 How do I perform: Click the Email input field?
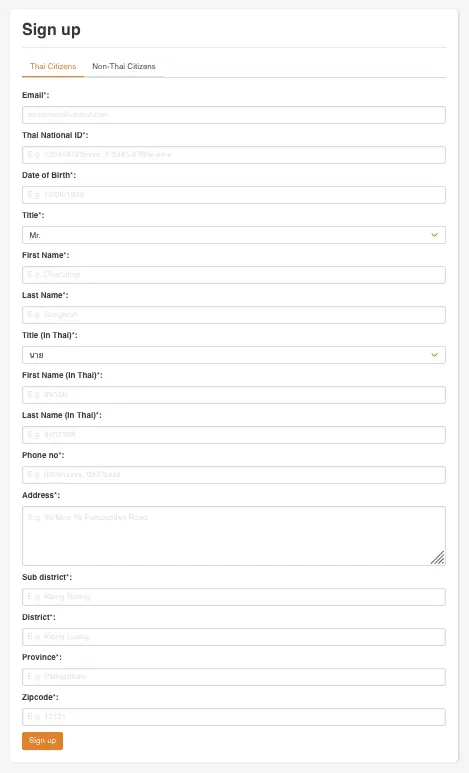click(234, 115)
